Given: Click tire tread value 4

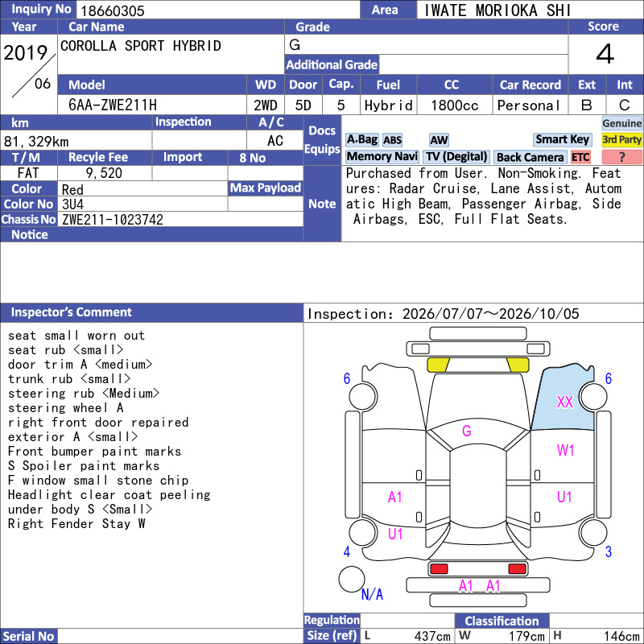Looking at the screenshot, I should 347,551.
